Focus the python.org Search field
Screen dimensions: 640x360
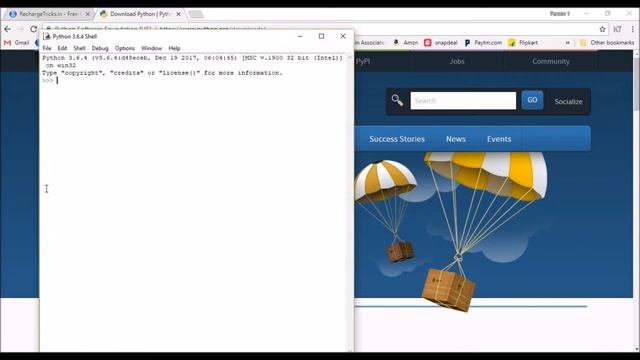click(x=463, y=101)
